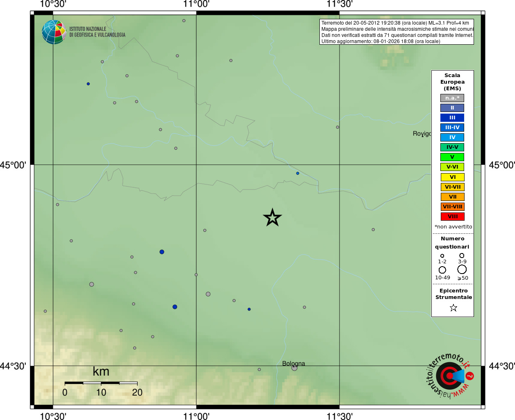
Task: Click the 10-49 questionnaires circle in legend
Action: tap(442, 270)
